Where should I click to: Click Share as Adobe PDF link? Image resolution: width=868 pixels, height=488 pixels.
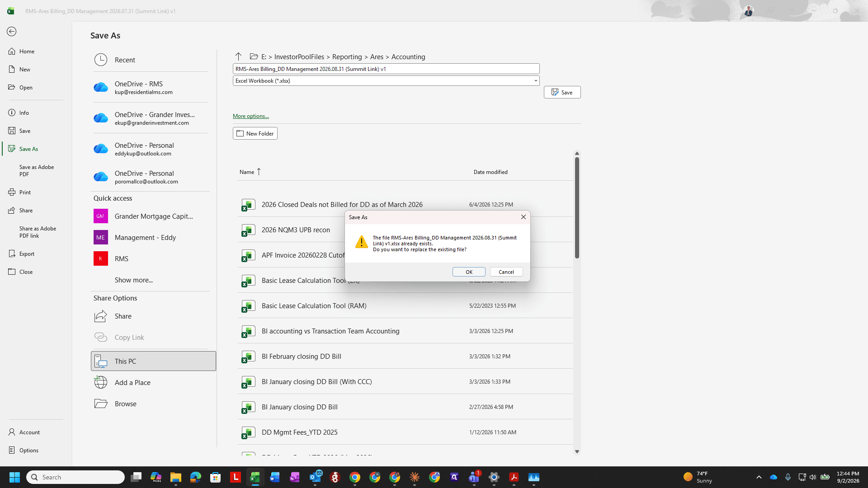tap(36, 232)
